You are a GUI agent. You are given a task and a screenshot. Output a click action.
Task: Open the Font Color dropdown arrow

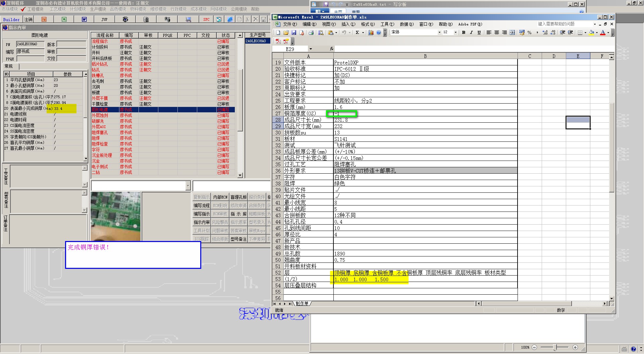[608, 33]
